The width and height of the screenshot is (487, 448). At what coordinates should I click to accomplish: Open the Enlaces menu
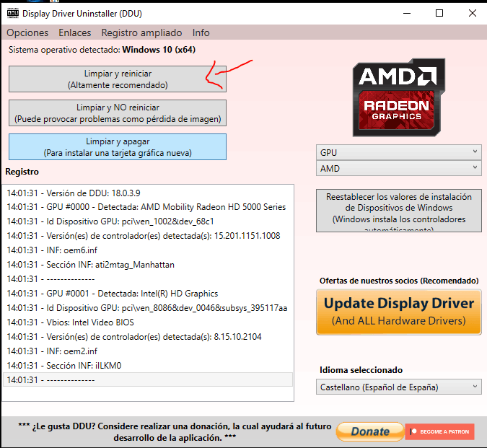coord(75,32)
